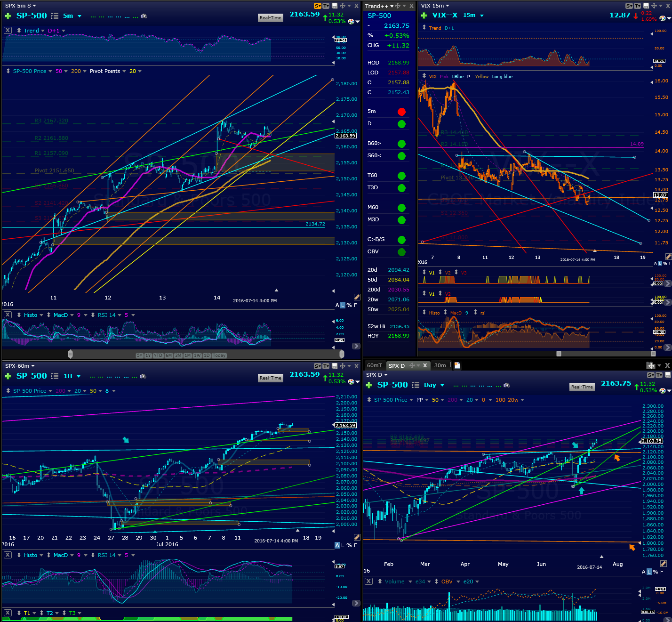The height and width of the screenshot is (622, 672).
Task: Click the save disk icon in VIX 15m title bar
Action: click(x=646, y=6)
